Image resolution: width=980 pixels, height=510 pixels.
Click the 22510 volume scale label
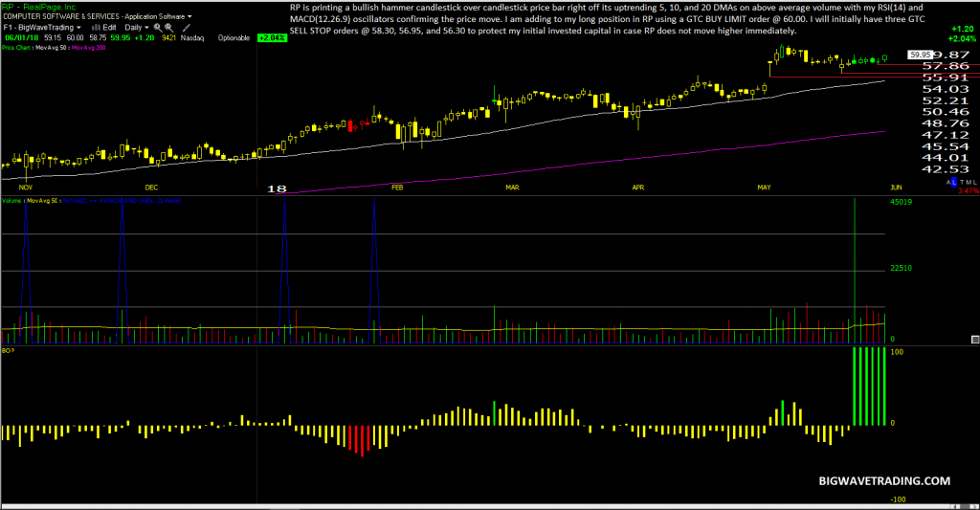(902, 268)
